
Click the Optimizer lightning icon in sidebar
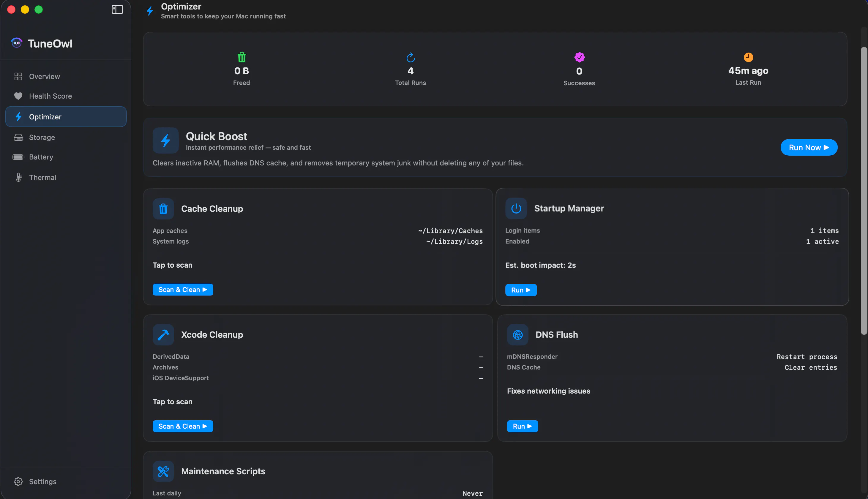click(x=18, y=116)
